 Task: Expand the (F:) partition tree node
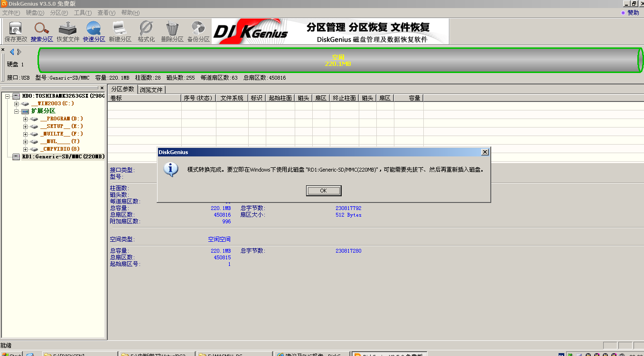coord(26,134)
